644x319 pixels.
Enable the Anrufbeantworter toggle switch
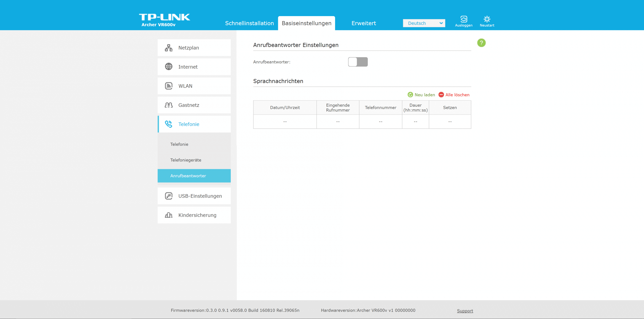pos(358,62)
